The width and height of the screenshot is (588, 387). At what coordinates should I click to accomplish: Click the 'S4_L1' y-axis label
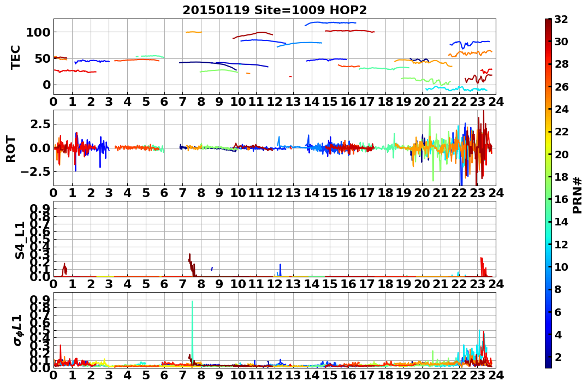click(x=20, y=240)
